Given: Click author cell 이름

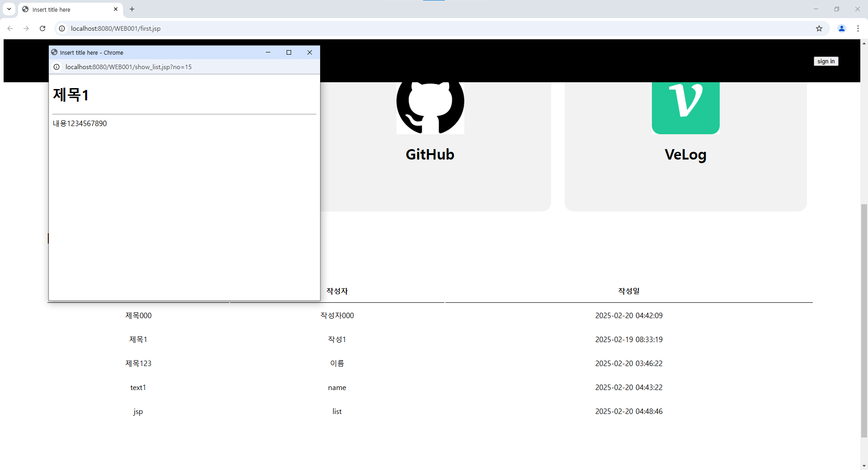Looking at the screenshot, I should tap(337, 363).
